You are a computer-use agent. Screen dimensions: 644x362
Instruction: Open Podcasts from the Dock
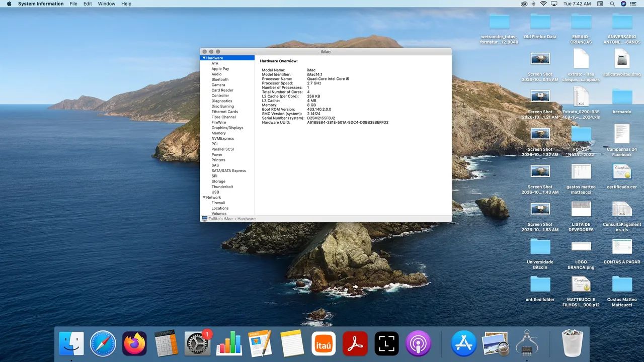coord(418,344)
